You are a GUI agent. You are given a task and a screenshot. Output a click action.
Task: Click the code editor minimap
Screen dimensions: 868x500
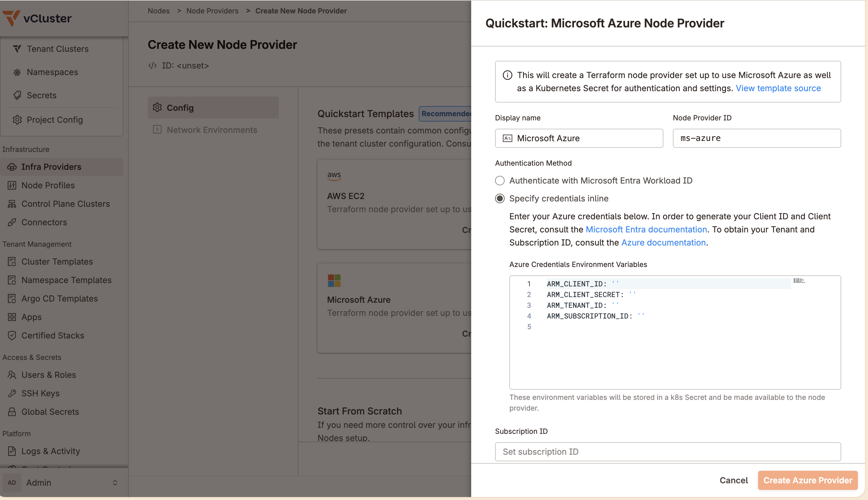click(799, 281)
